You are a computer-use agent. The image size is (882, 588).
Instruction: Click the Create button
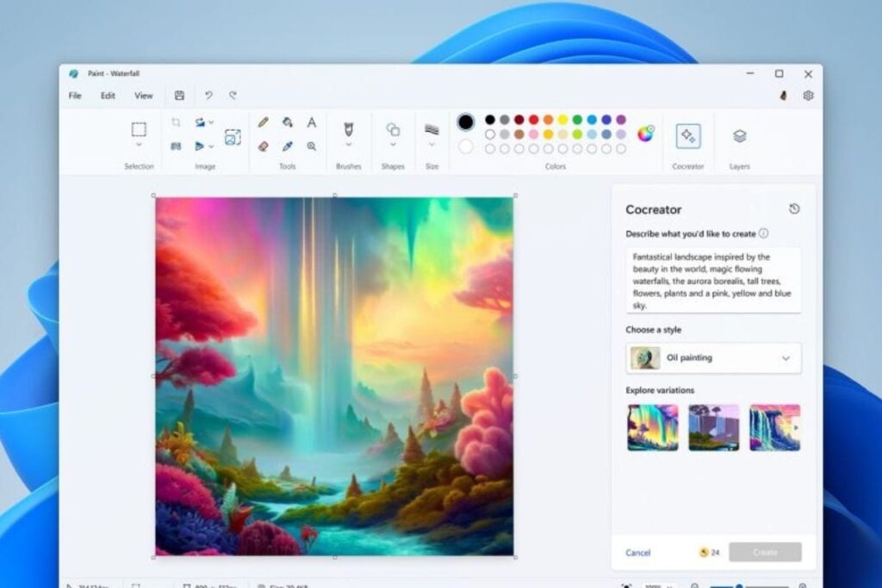pyautogui.click(x=765, y=552)
